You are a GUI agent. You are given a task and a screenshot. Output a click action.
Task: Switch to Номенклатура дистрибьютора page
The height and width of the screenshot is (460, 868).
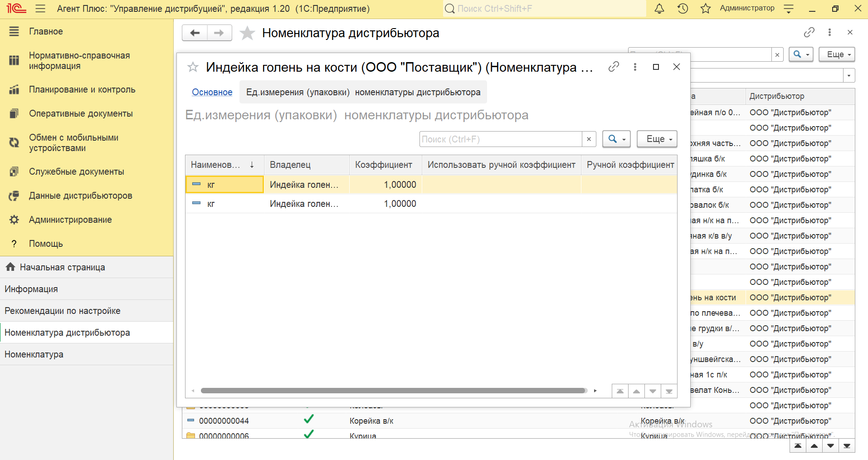[87, 333]
